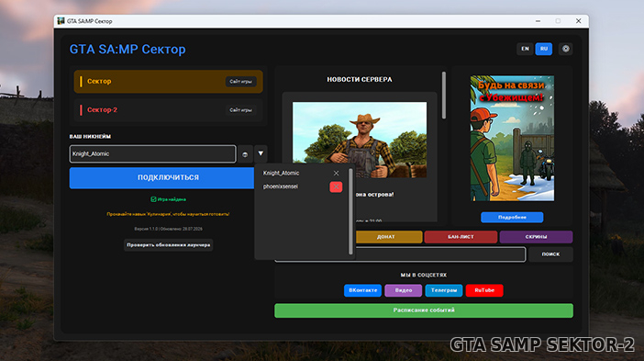Open the farmer news image

click(x=360, y=140)
